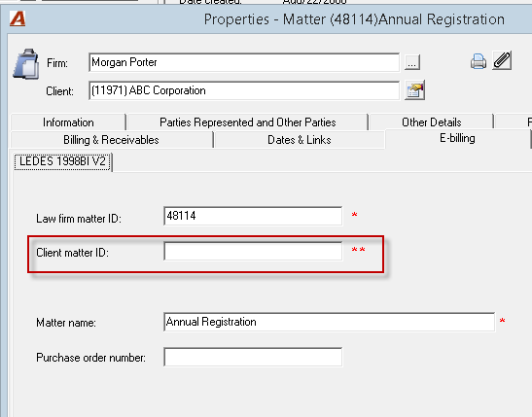Click the 'Purchase order number:' label

pyautogui.click(x=90, y=358)
